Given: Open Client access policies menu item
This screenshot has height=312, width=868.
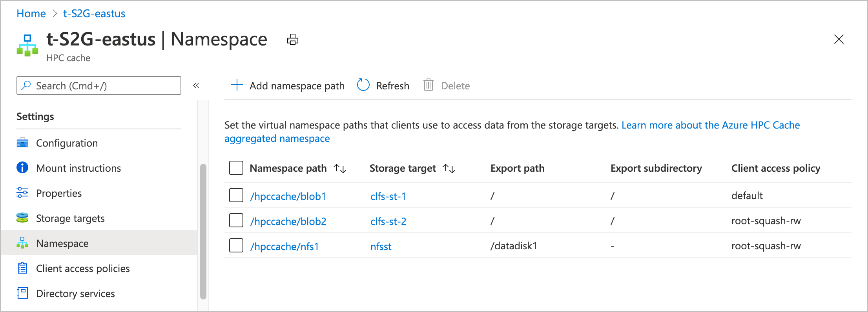Looking at the screenshot, I should tap(82, 268).
